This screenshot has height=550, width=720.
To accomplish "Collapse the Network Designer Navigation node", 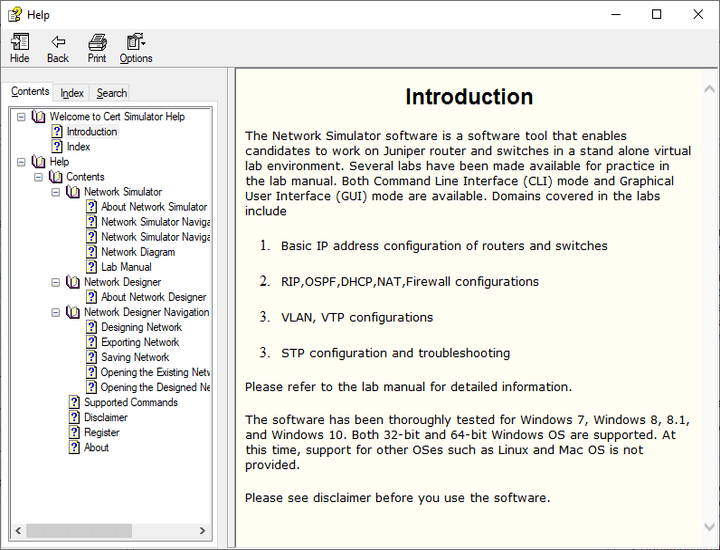I will (56, 312).
